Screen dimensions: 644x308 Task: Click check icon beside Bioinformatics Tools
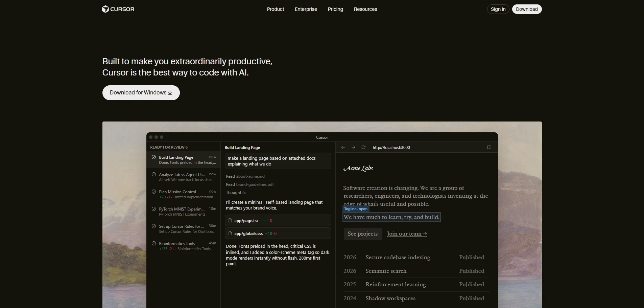(x=154, y=244)
